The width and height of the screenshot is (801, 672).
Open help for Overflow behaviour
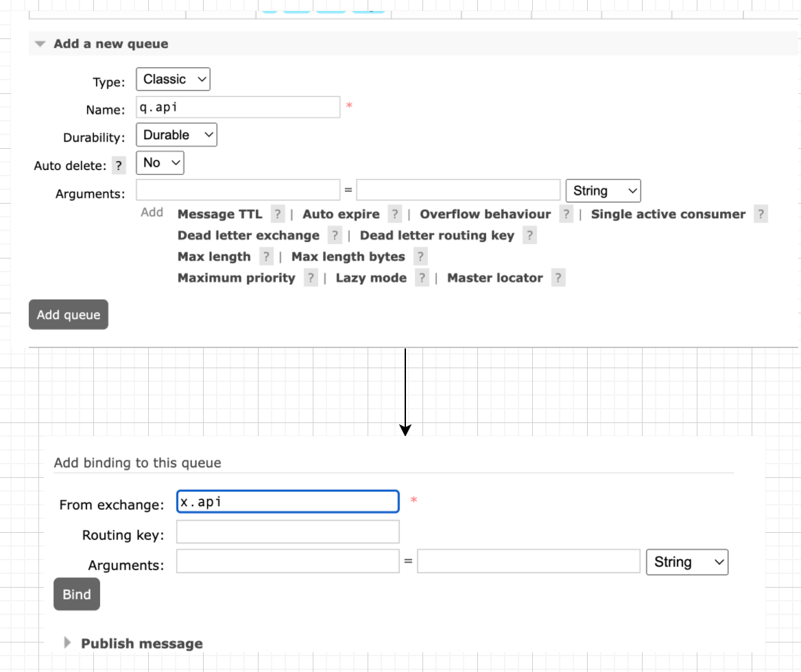tap(566, 214)
